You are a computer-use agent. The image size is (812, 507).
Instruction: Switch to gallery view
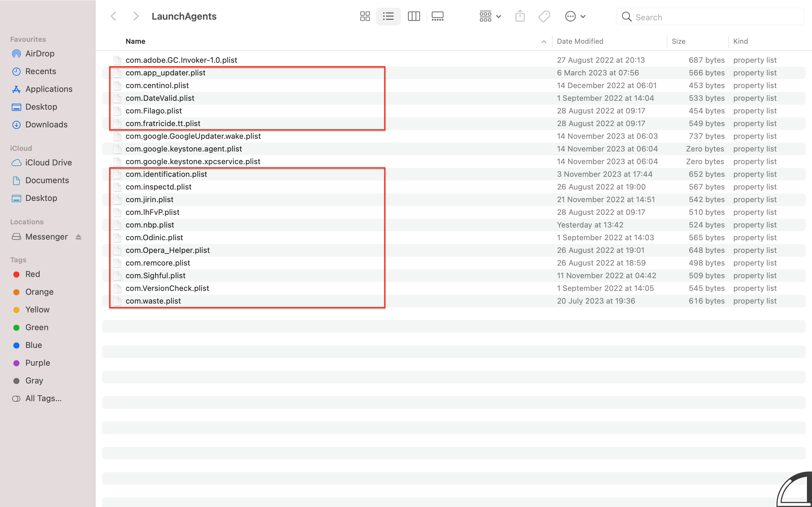[437, 16]
